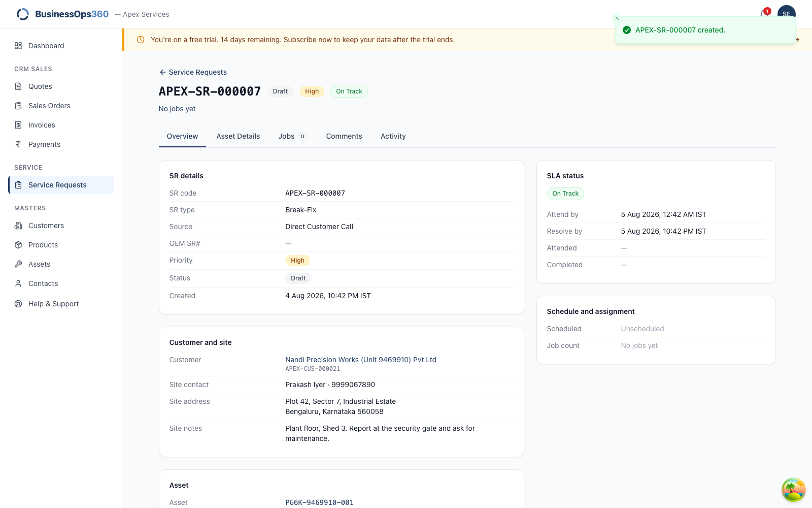
Task: Click On Track badge in SLA status
Action: (565, 194)
